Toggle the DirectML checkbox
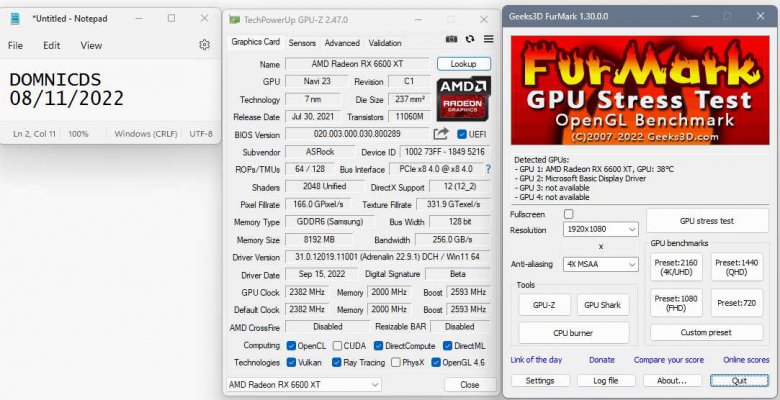780x400 pixels. 447,346
